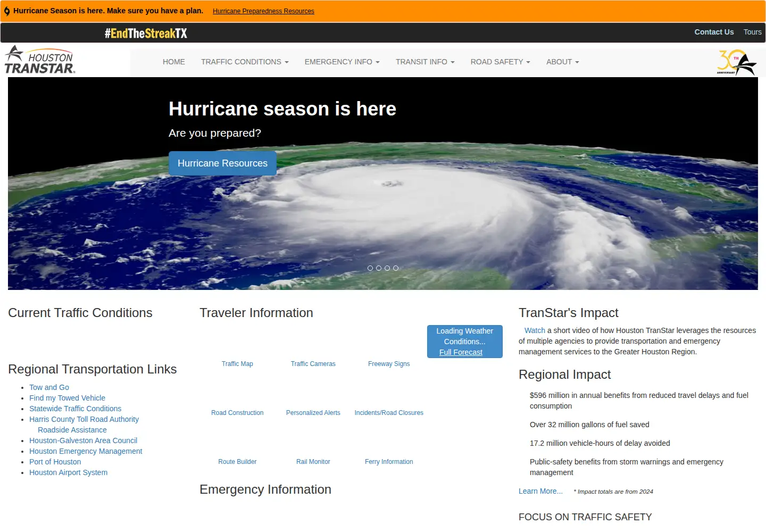Open Houston-Galveston Area Council link
The image size is (766, 532).
pyautogui.click(x=83, y=440)
